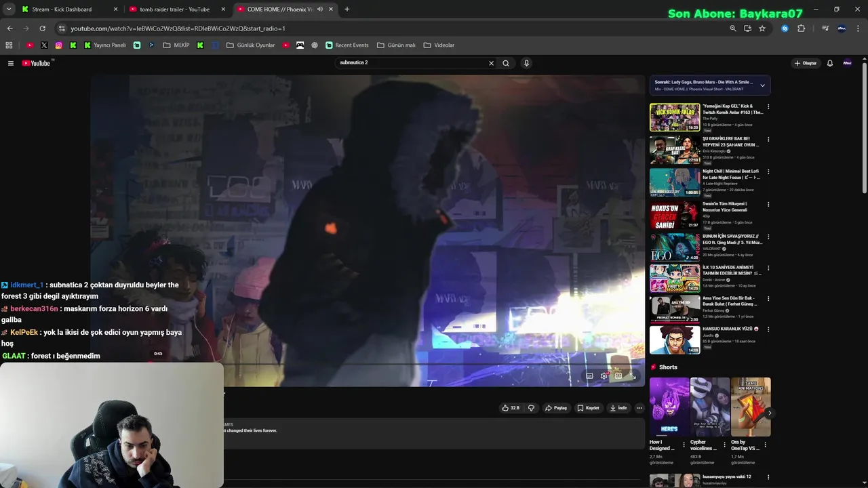Open the YouTube account avatar menu
The width and height of the screenshot is (868, 488).
click(x=847, y=63)
